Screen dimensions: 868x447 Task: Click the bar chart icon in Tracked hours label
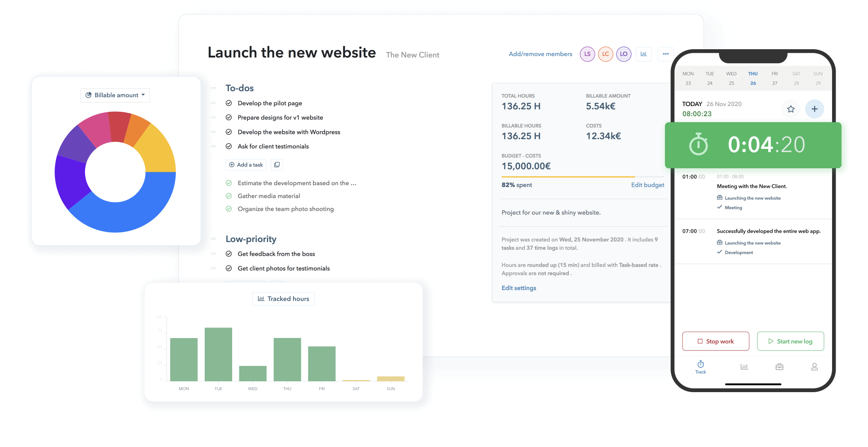[x=261, y=299]
